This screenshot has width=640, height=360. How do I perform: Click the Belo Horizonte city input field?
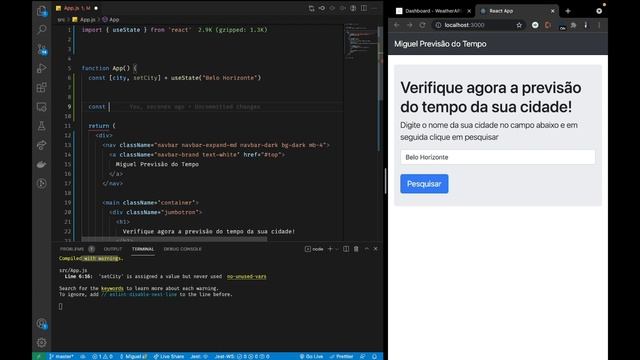coord(498,157)
